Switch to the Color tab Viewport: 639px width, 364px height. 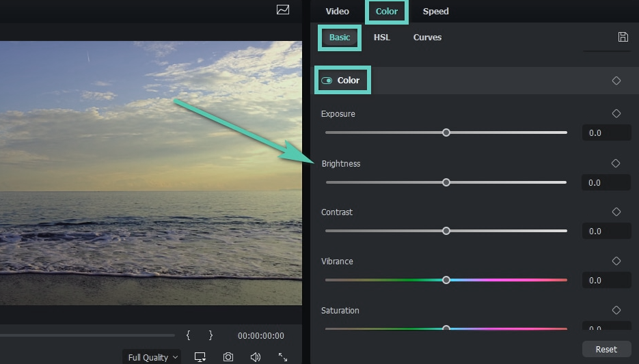(386, 12)
